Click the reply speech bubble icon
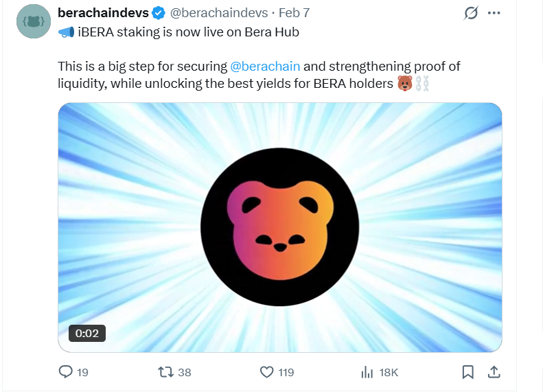Image resolution: width=543 pixels, height=392 pixels. click(66, 372)
